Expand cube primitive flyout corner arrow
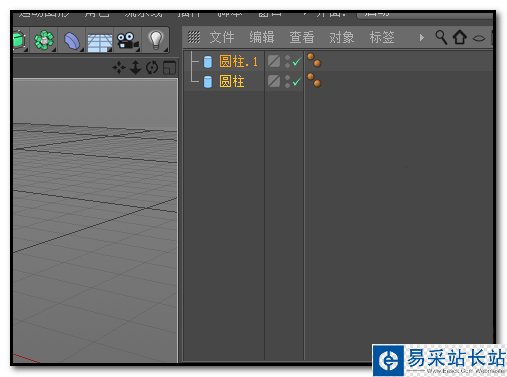The width and height of the screenshot is (507, 377). point(26,50)
